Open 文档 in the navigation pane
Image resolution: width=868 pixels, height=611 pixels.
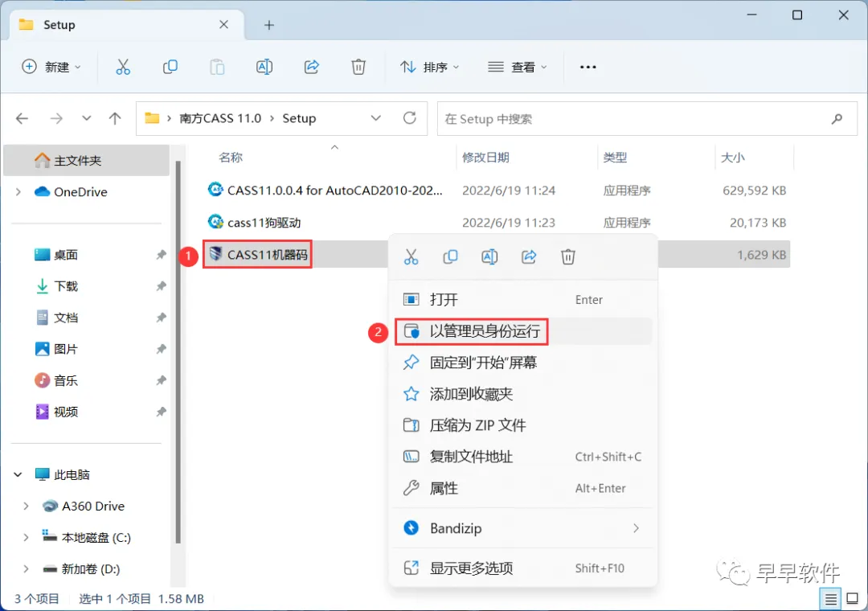66,318
